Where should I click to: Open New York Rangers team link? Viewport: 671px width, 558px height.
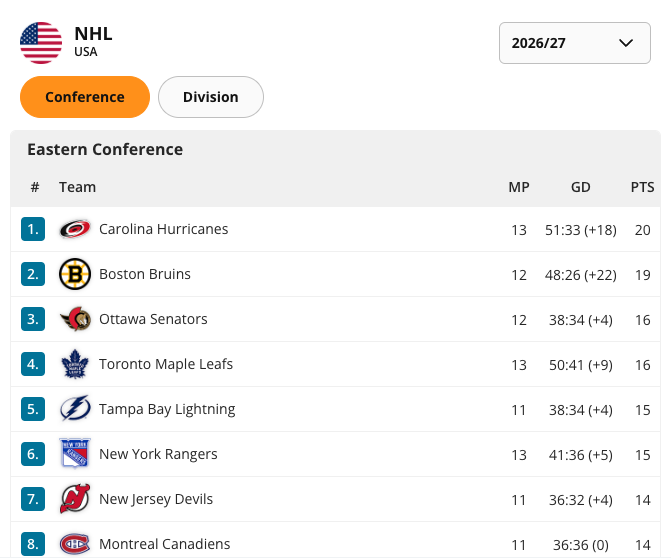pos(158,454)
